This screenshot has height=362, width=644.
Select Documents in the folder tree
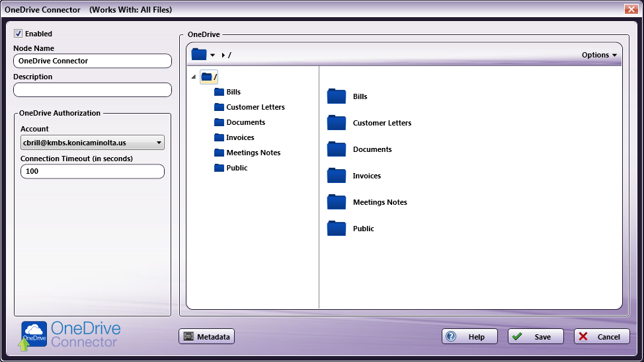(x=245, y=122)
